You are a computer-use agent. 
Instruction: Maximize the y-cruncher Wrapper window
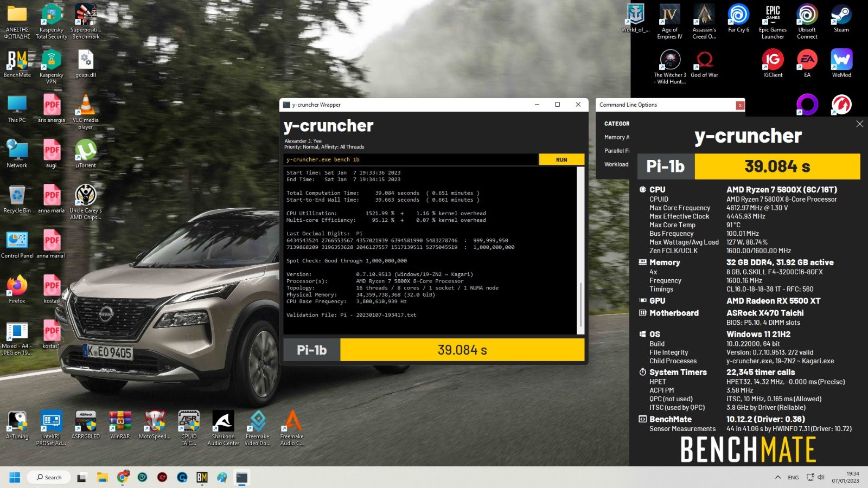(557, 105)
